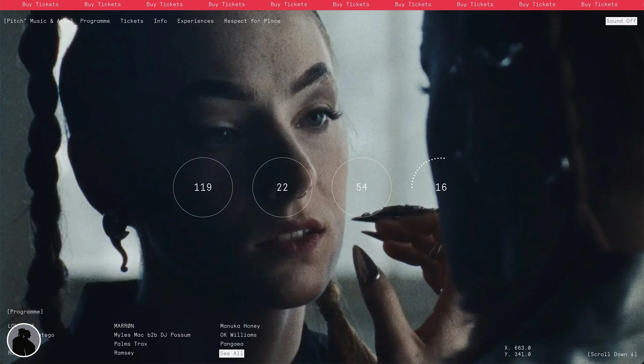
Task: Open Respect for Place page
Action: pos(252,21)
